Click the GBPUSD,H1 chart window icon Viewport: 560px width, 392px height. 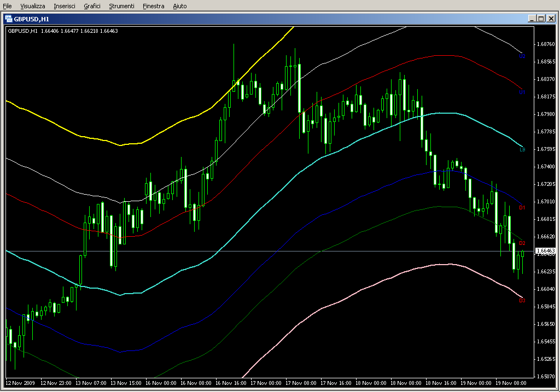(8, 19)
